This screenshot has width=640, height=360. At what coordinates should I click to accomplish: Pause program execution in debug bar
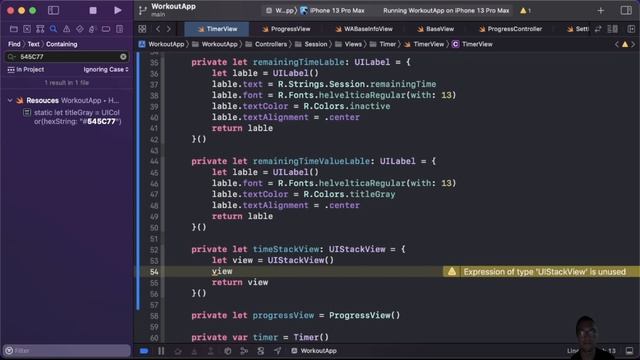(x=161, y=351)
